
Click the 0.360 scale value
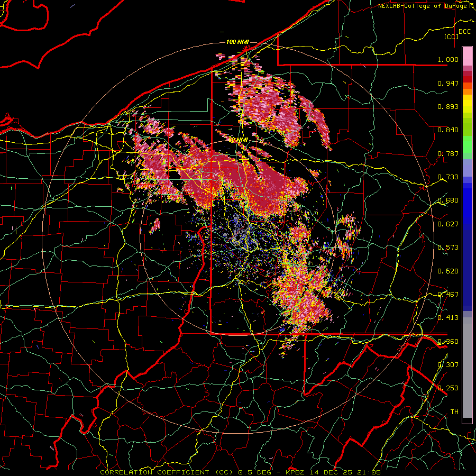[x=448, y=342]
